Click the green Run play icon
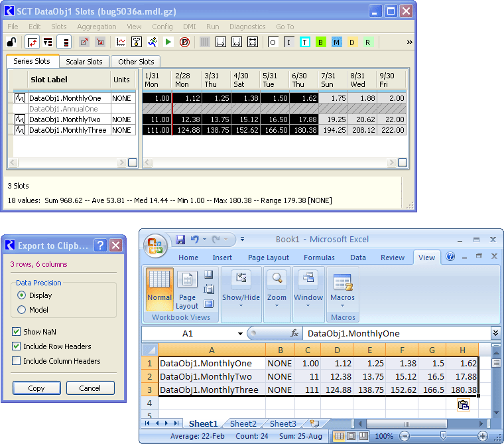The width and height of the screenshot is (504, 444). pos(168,42)
